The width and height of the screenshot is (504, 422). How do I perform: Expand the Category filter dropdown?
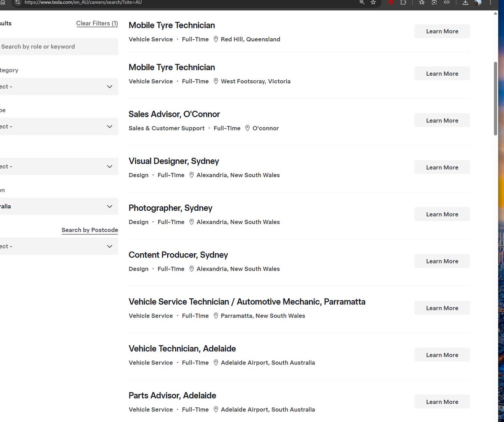tap(59, 87)
